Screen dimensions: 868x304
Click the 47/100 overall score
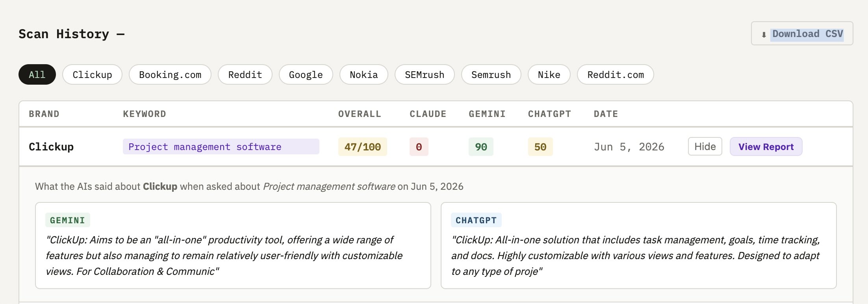point(363,147)
